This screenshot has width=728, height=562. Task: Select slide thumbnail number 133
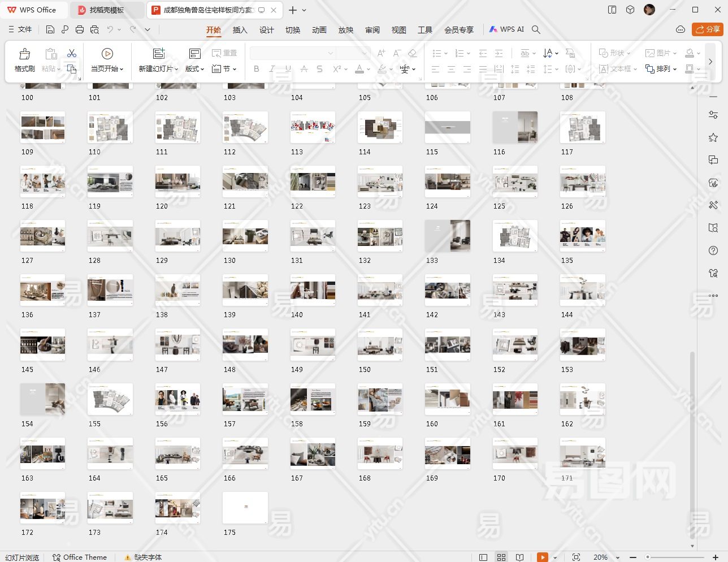coord(448,236)
